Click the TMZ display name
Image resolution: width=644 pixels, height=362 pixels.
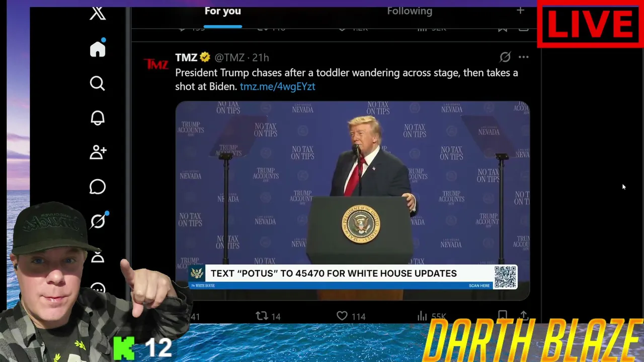tap(186, 58)
